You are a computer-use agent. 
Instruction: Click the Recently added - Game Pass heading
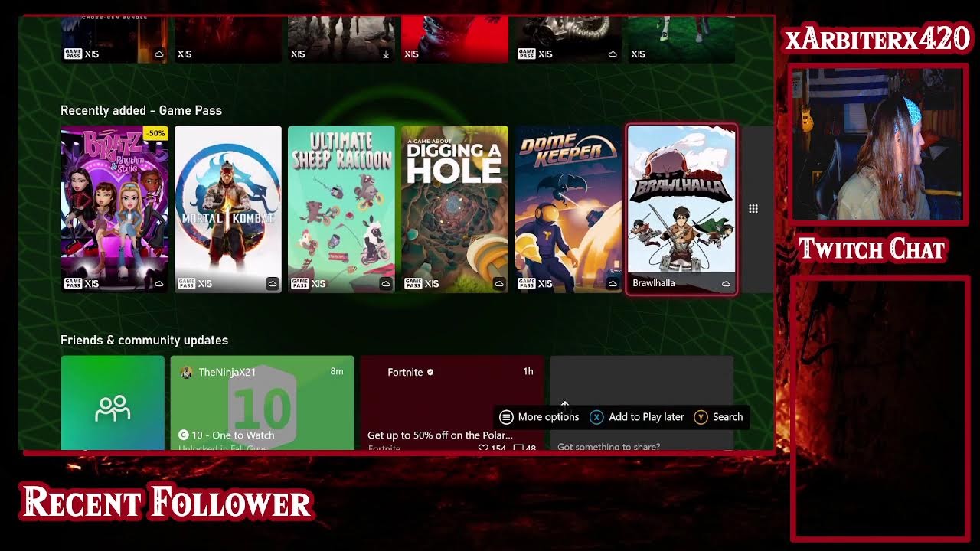(x=142, y=111)
